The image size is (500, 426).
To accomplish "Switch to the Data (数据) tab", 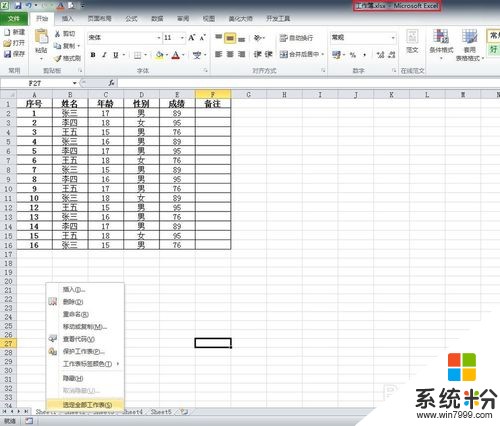I will tap(157, 19).
